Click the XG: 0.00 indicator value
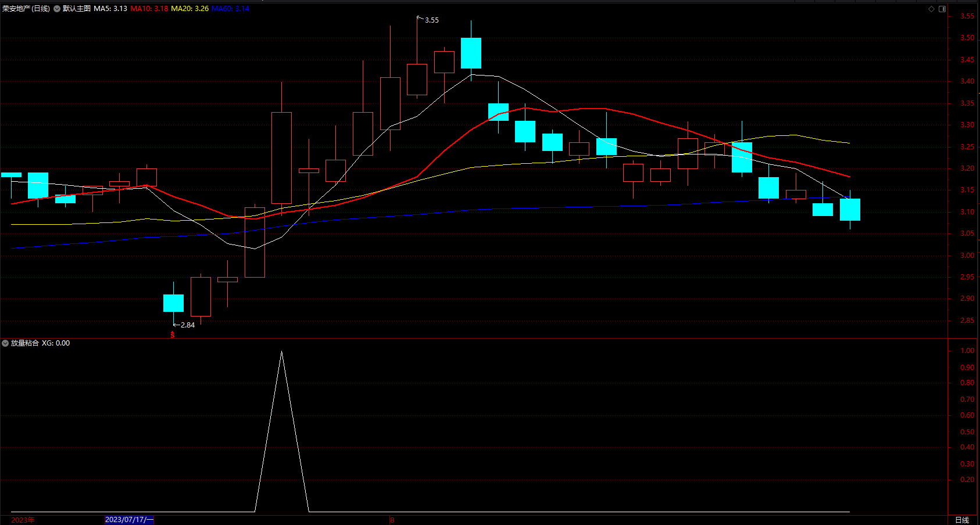Screen dimensions: 980x525 (56, 343)
